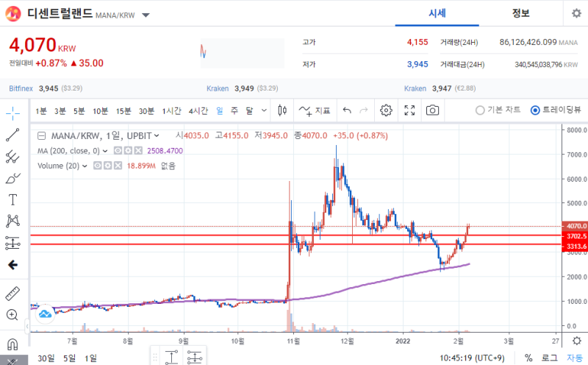Select the 달 monthly interval
The image size is (588, 365).
click(x=249, y=111)
